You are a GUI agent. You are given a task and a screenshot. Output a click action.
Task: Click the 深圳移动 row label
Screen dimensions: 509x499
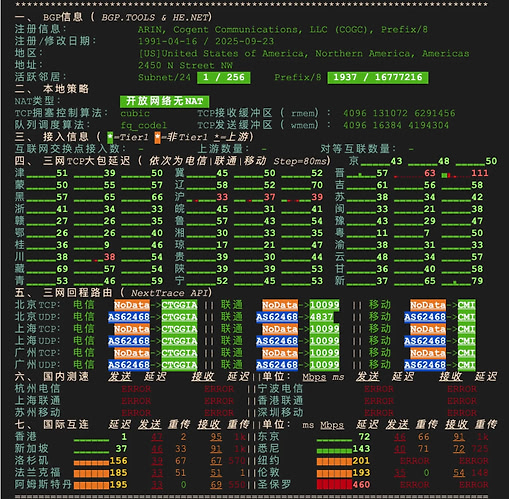pyautogui.click(x=280, y=413)
